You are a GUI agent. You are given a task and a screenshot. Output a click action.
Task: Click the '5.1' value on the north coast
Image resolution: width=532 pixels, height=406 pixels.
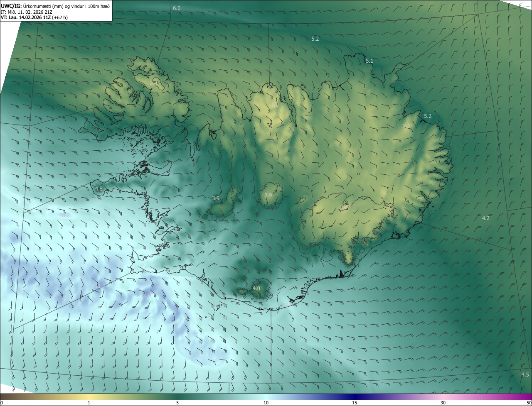[369, 61]
